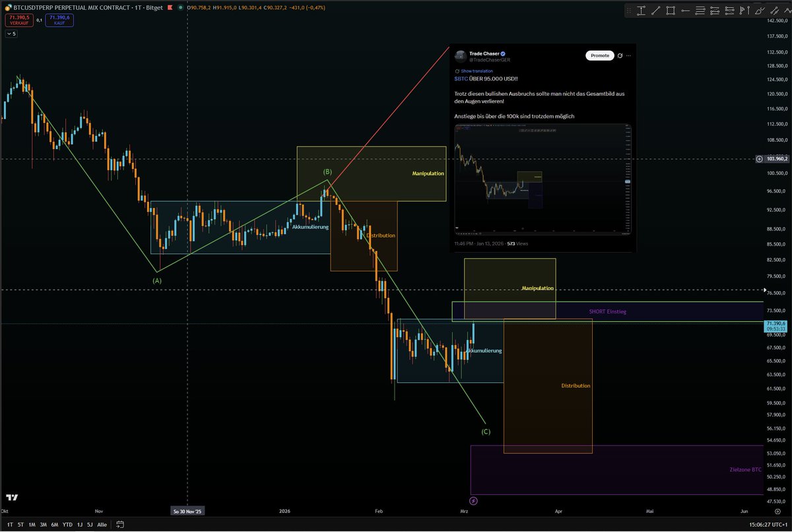Expand the collapsed '5' panel below the buy button
This screenshot has width=792, height=532.
13,33
